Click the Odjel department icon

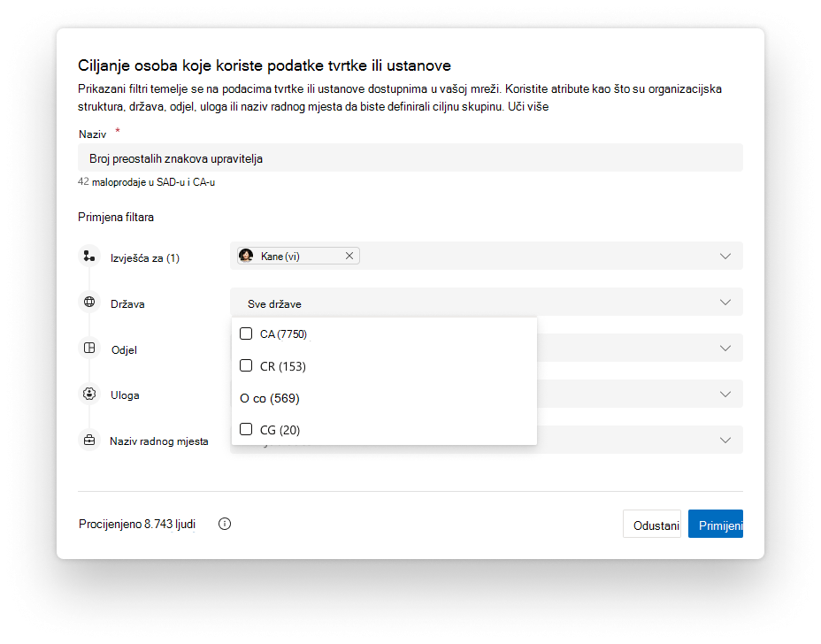pyautogui.click(x=89, y=349)
